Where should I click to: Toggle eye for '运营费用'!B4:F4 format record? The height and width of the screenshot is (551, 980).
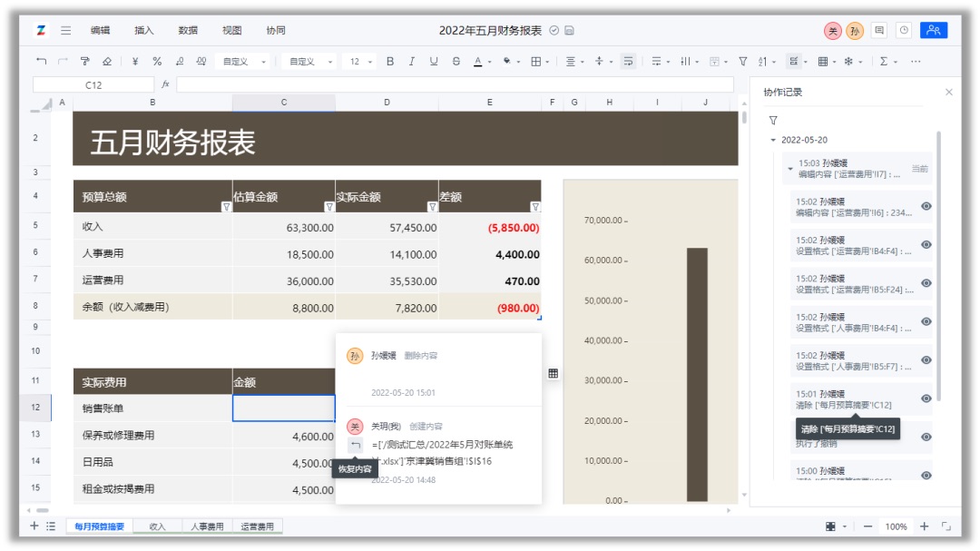click(926, 244)
